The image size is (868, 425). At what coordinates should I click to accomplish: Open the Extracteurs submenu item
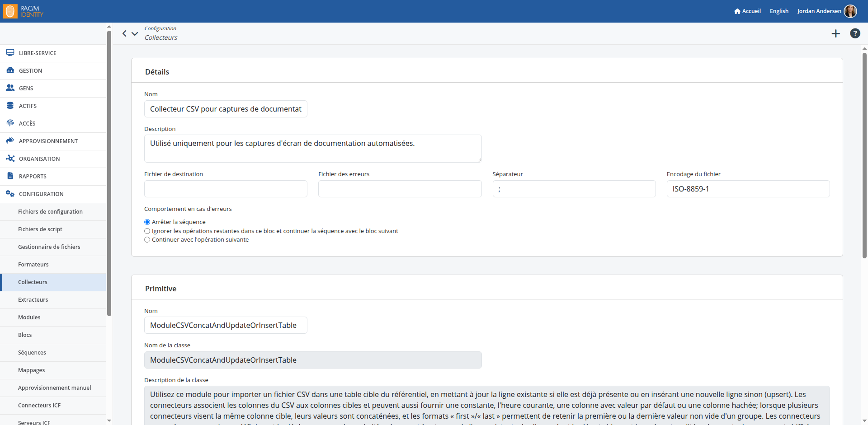(x=53, y=300)
